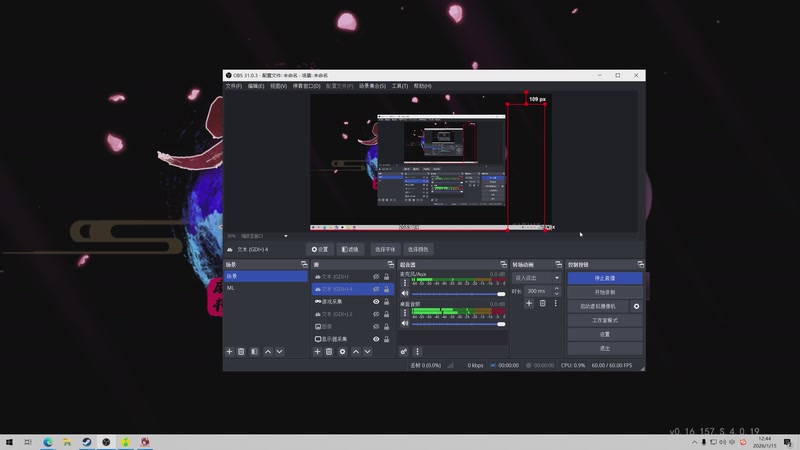800x450 pixels.
Task: Mute the Desktop Audio channel
Action: (x=405, y=323)
